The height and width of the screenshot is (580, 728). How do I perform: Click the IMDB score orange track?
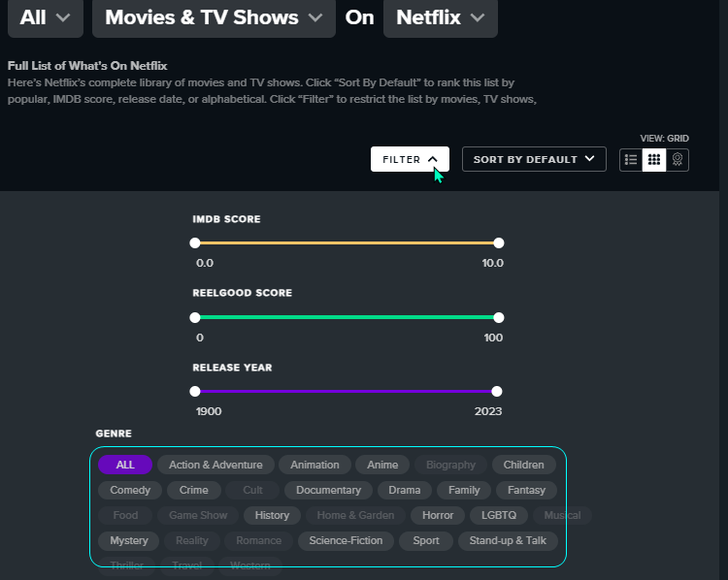pos(347,242)
